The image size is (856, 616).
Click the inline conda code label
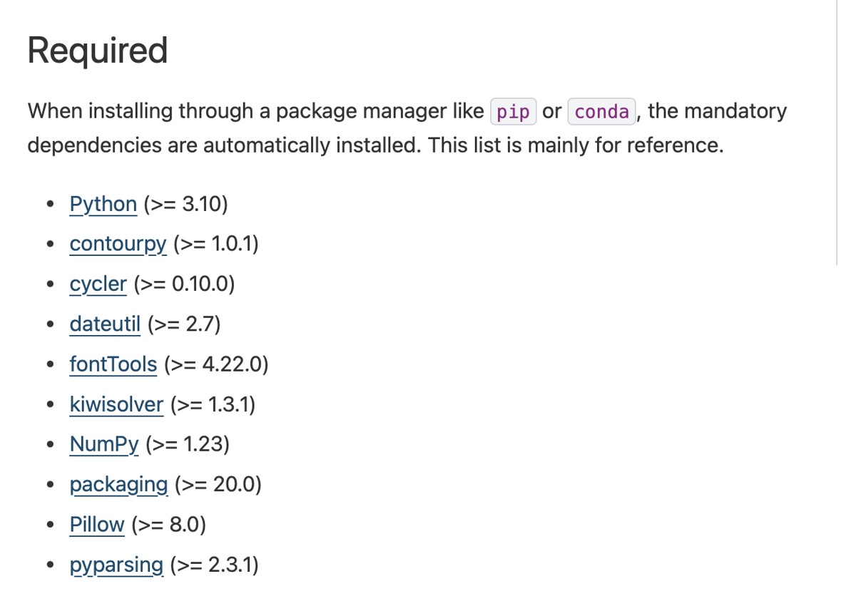[x=601, y=112]
